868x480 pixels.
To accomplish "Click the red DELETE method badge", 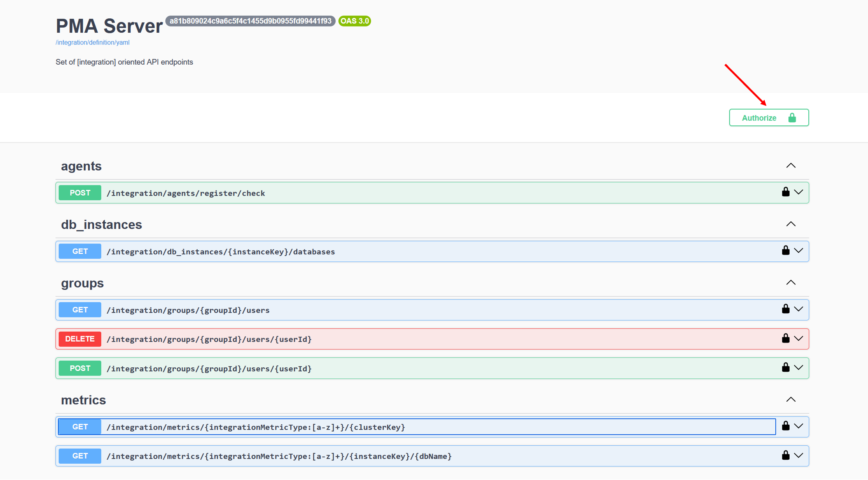I will click(x=80, y=339).
